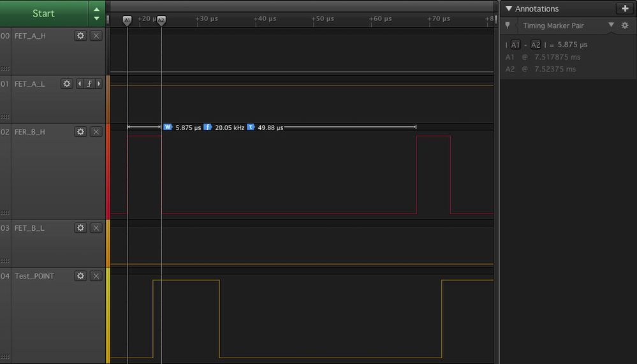Click the green Start capture button
The width and height of the screenshot is (637, 364).
[x=44, y=13]
